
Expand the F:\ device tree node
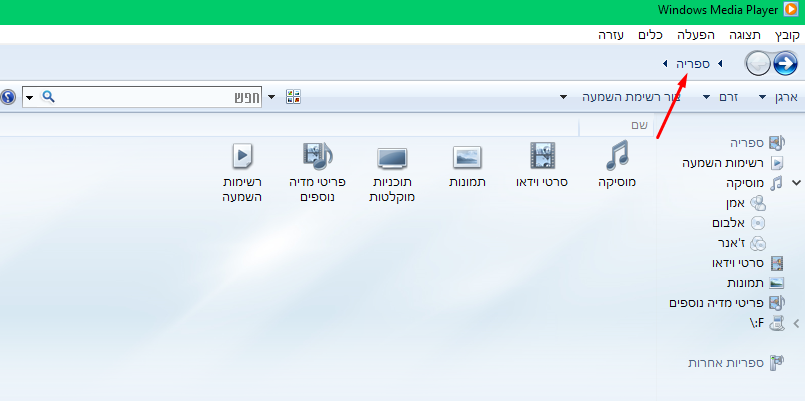point(797,323)
